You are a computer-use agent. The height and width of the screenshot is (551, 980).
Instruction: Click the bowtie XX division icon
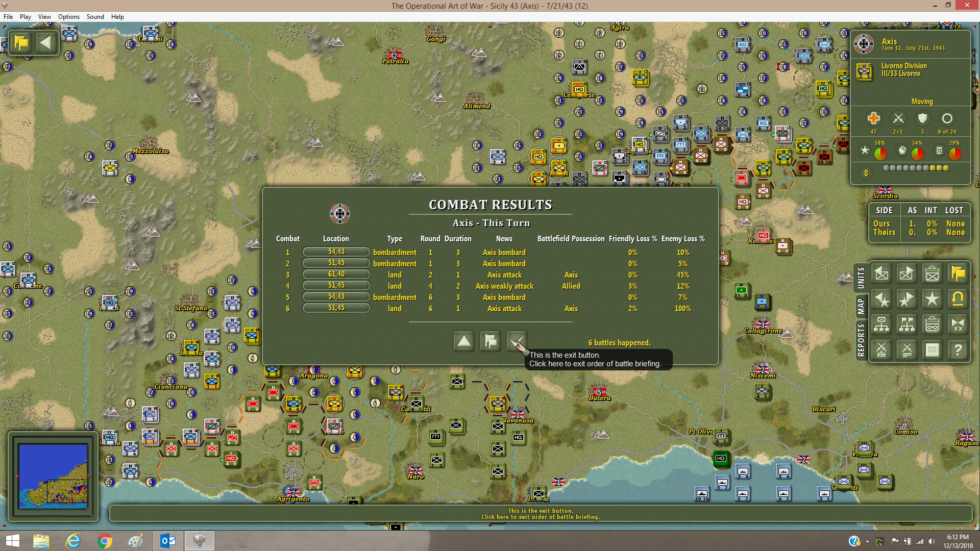tap(958, 324)
